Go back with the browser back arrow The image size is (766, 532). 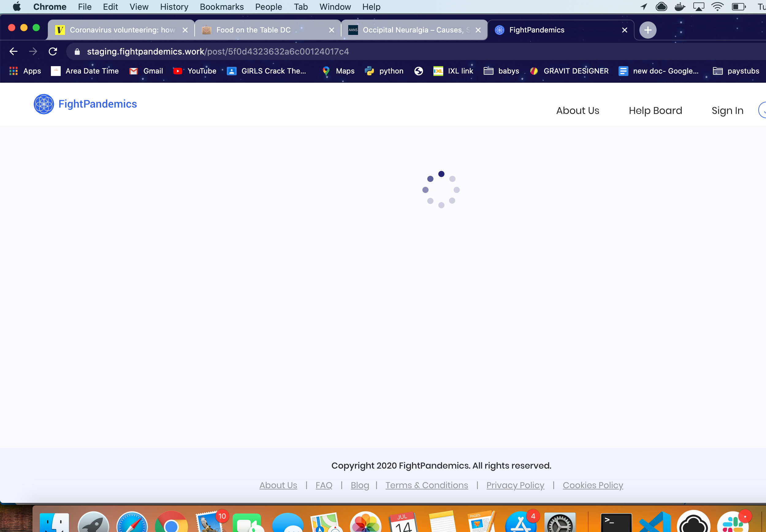pyautogui.click(x=13, y=51)
